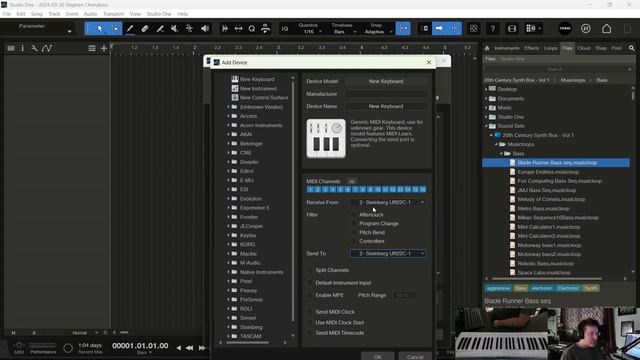Switch to Loops browser tab
Viewport: 640px width, 360px height.
tap(551, 48)
